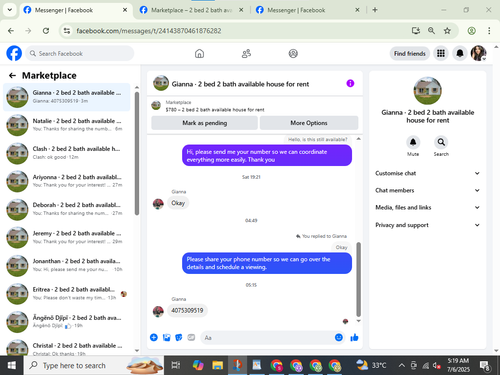
Task: Open the Groups icon in top navigation
Action: [x=293, y=53]
